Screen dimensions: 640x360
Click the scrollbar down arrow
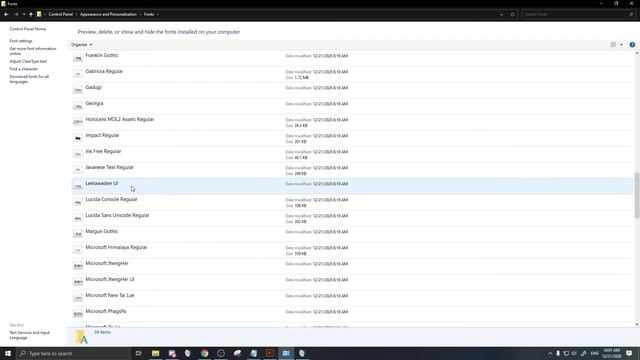[637, 324]
